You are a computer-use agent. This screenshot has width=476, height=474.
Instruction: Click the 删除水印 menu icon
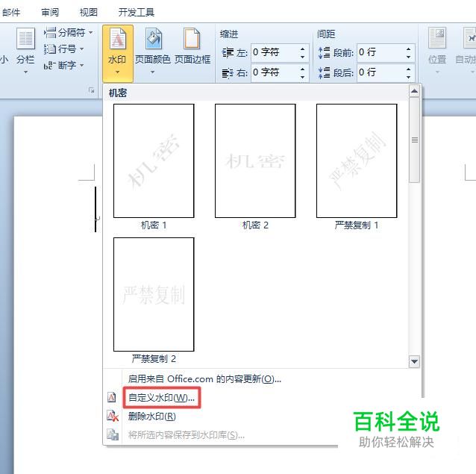[x=113, y=416]
